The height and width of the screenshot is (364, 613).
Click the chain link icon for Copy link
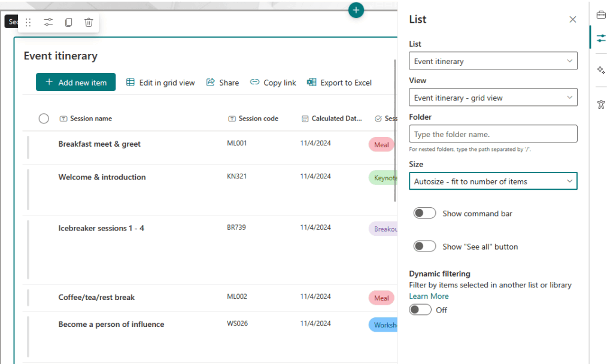click(x=254, y=82)
